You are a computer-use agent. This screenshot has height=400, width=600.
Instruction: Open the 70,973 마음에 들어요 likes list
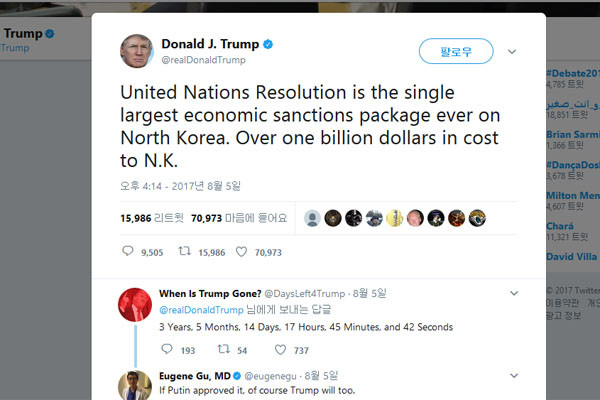tap(239, 218)
